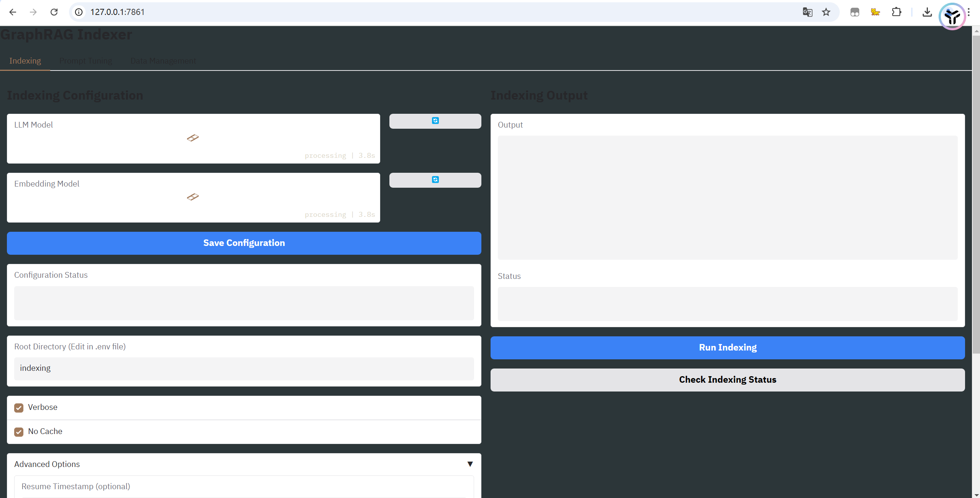Open the browser extensions puzzle icon
Viewport: 980px width, 498px height.
tap(896, 12)
